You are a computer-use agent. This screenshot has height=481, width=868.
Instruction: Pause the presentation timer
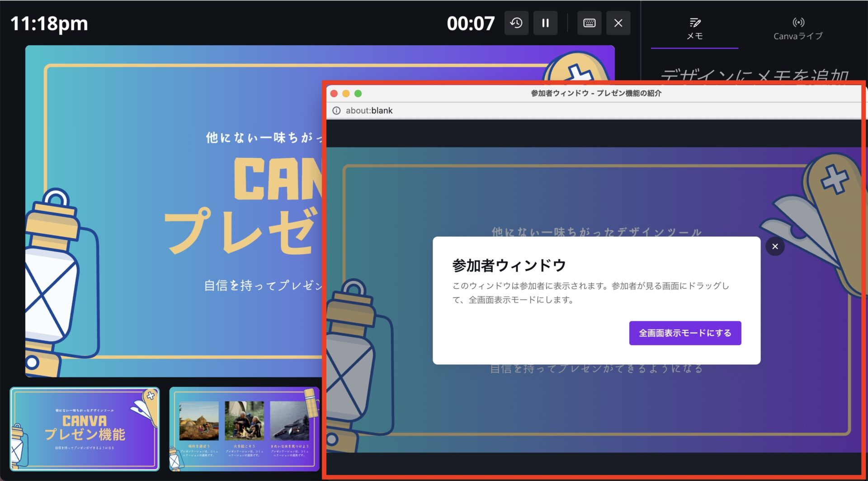[x=545, y=23]
